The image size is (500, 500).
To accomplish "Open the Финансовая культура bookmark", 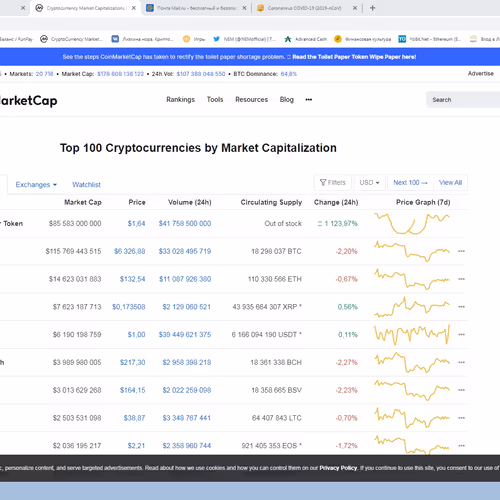I will tap(363, 39).
